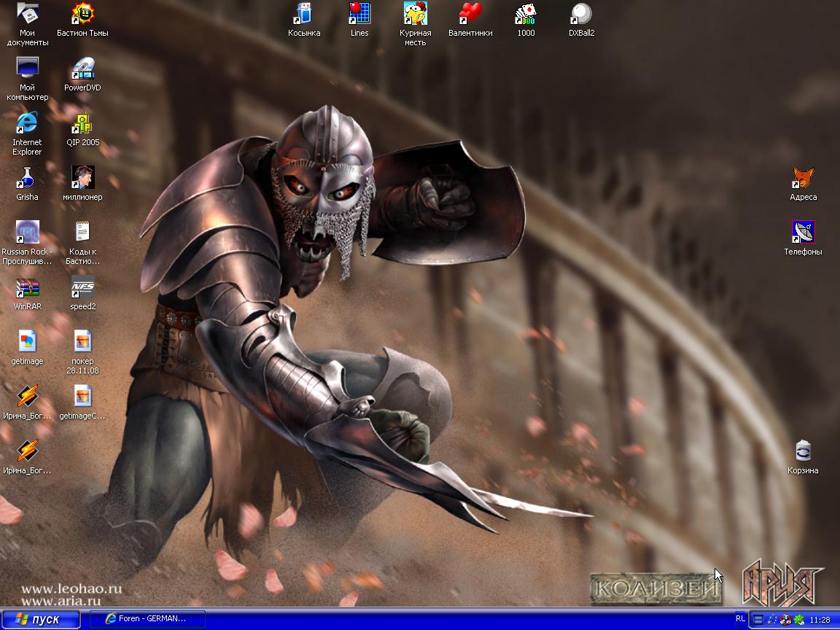Click the Косынка solitaire shortcut
The image size is (840, 630).
tap(304, 20)
